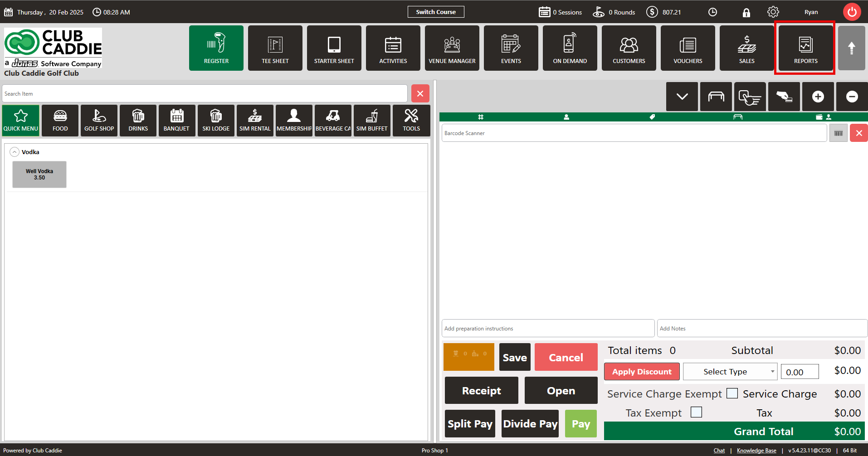Viewport: 868px width, 456px height.
Task: Click the Apply Discount button
Action: (x=642, y=372)
